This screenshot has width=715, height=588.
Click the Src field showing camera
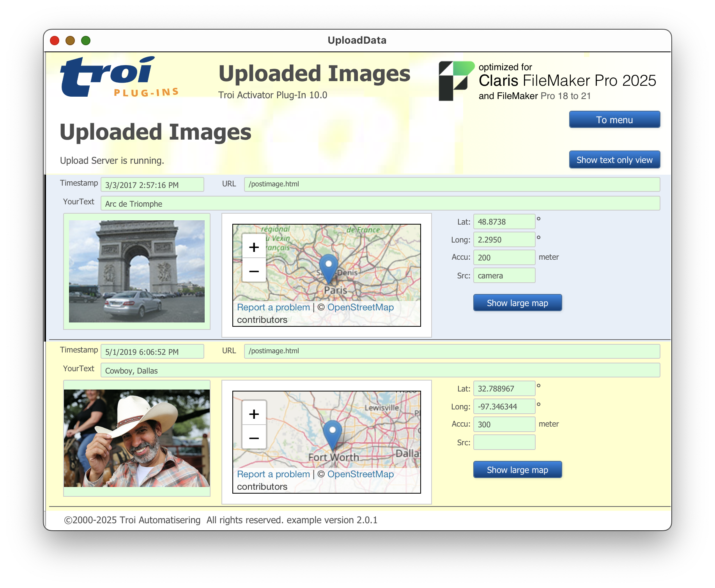504,275
